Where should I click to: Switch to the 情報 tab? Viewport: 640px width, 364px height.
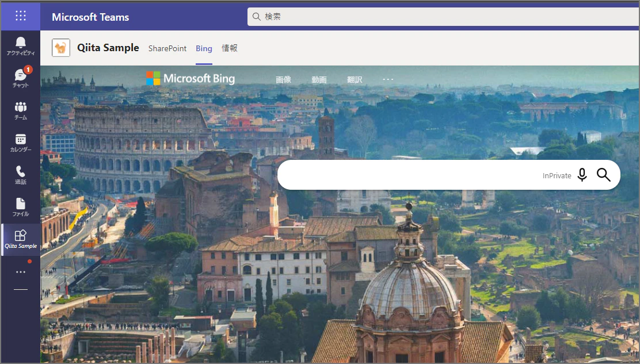tap(230, 48)
